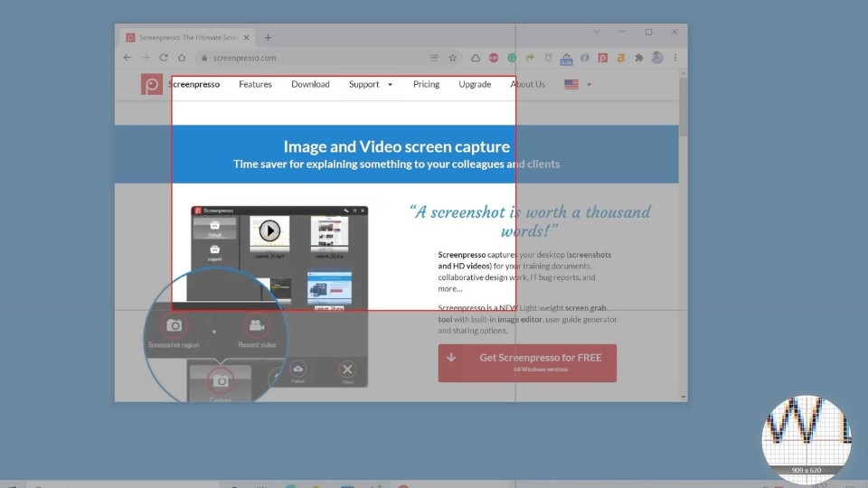868x488 pixels.
Task: Click the padlock site info icon
Action: [x=204, y=58]
